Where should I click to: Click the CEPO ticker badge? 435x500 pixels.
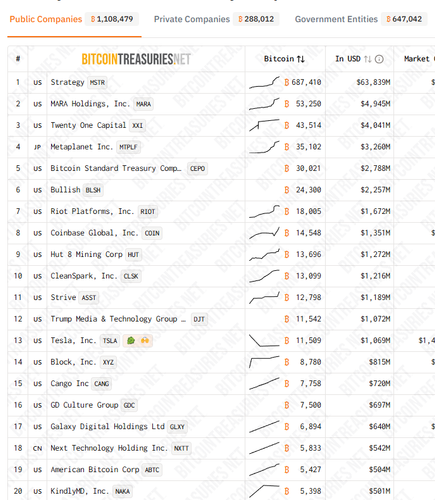pos(197,168)
